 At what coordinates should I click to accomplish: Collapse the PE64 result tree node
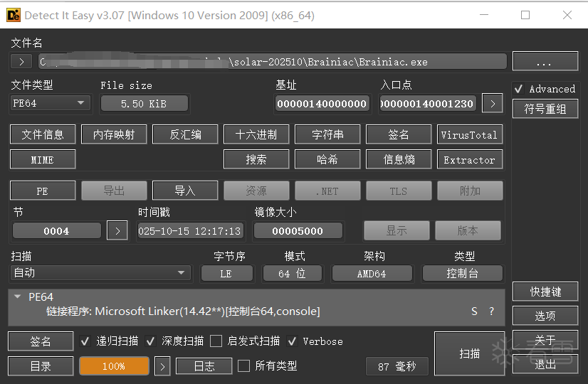coord(17,297)
